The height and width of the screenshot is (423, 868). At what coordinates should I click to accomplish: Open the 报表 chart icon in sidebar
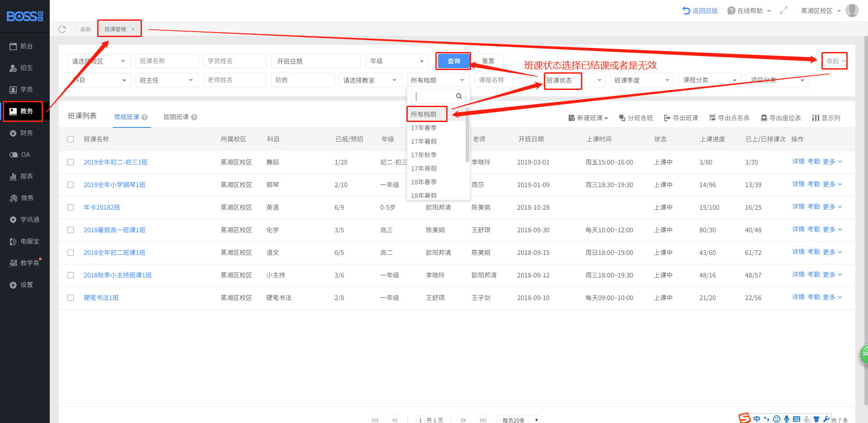14,176
